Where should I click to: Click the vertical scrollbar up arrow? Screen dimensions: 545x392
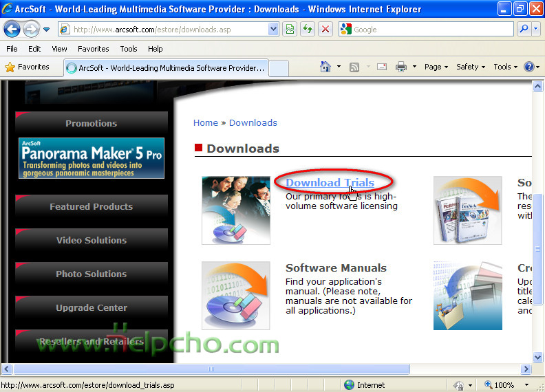[537, 86]
